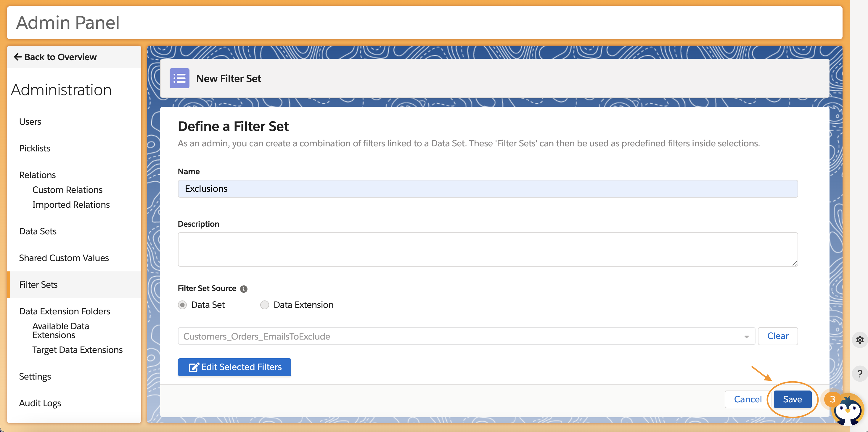The width and height of the screenshot is (868, 432).
Task: Go back to Overview
Action: coord(55,57)
